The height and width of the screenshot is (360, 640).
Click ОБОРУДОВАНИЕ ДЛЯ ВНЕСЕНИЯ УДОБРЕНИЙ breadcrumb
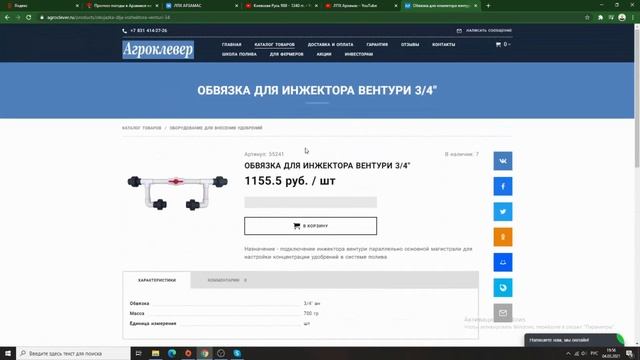pyautogui.click(x=216, y=128)
